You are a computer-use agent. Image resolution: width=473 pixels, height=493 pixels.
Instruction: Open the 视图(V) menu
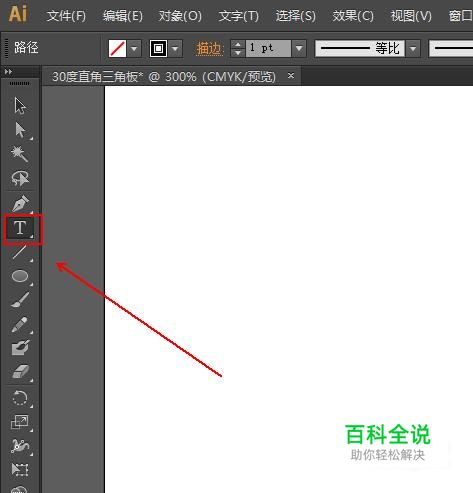tap(411, 16)
